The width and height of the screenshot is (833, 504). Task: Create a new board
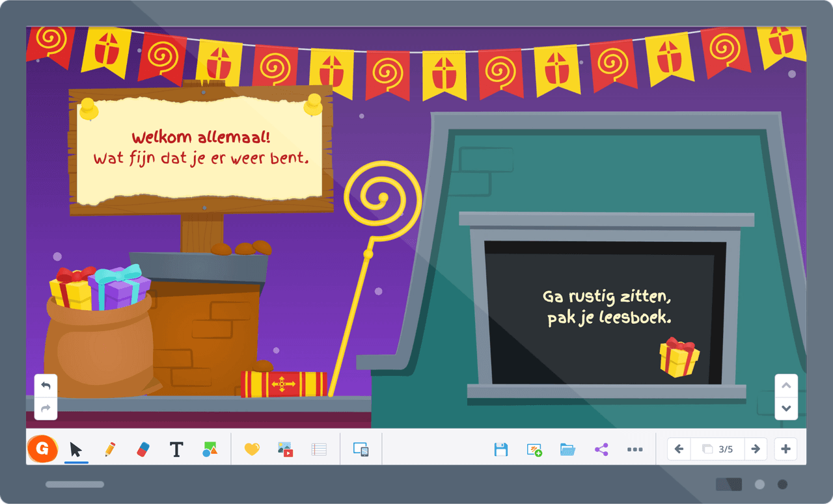[x=534, y=449]
